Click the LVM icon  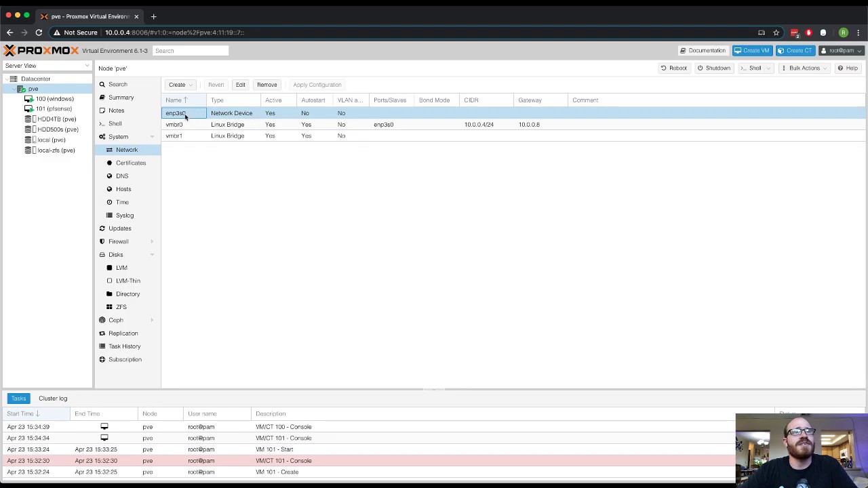point(109,268)
